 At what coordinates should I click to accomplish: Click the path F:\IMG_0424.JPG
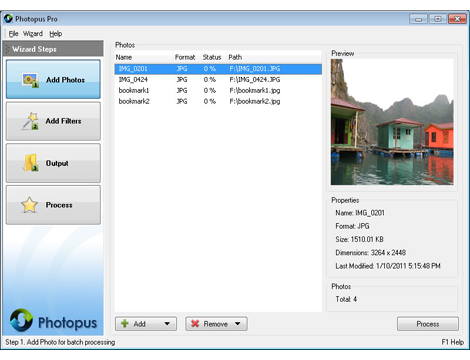pyautogui.click(x=255, y=80)
